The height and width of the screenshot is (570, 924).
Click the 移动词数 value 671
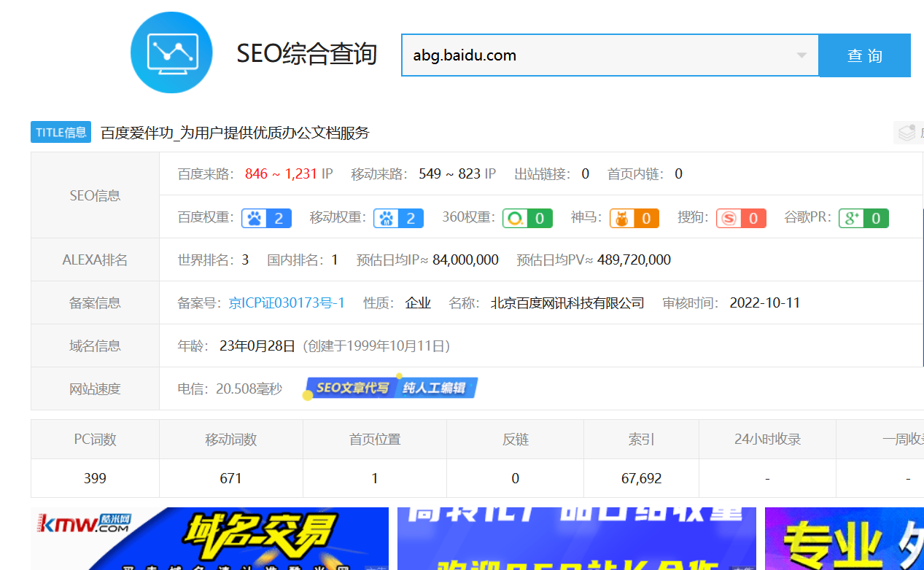point(230,478)
